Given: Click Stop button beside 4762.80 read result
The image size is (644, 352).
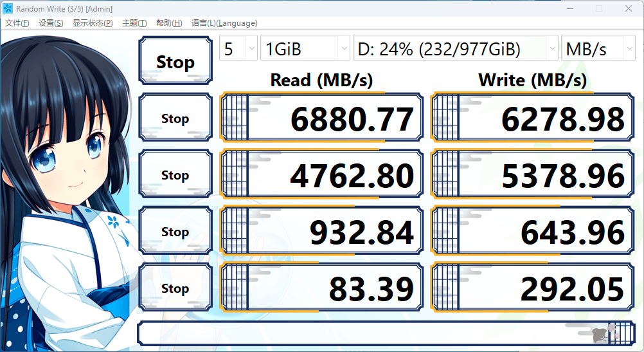Looking at the screenshot, I should [x=175, y=175].
